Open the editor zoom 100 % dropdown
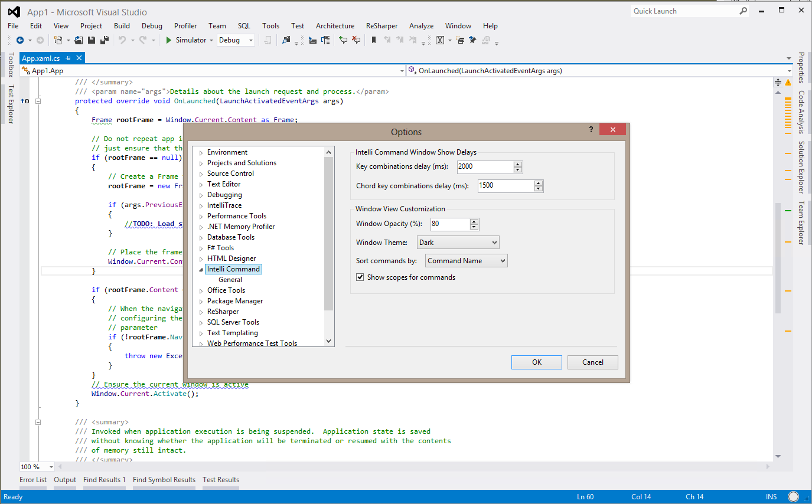Viewport: 812px width, 504px height. 51,467
